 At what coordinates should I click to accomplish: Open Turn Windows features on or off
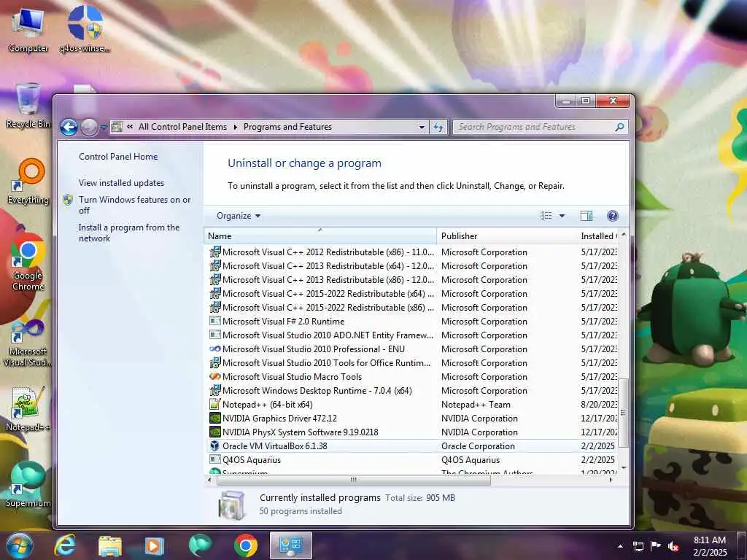coord(134,205)
